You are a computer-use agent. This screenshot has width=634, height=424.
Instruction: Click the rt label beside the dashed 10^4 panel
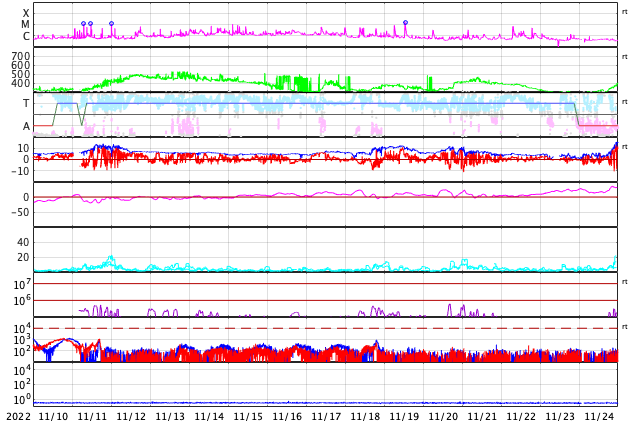pos(625,326)
